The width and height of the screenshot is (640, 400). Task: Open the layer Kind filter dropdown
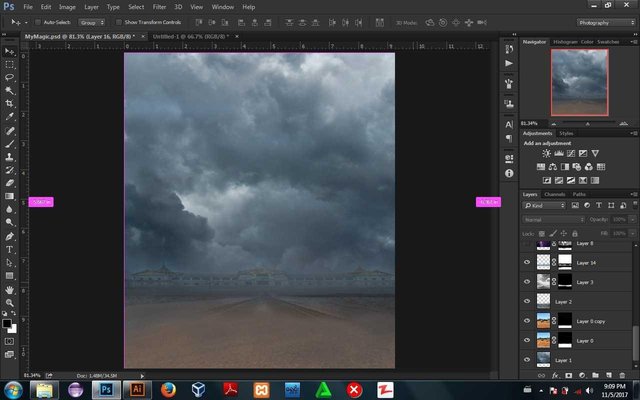tap(544, 205)
